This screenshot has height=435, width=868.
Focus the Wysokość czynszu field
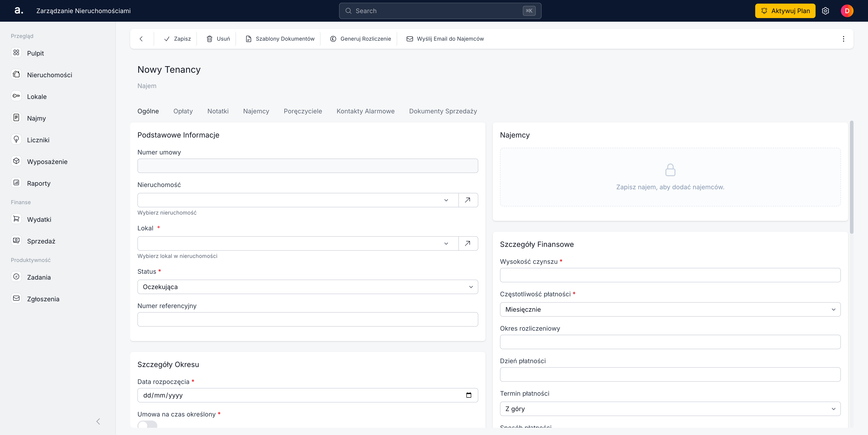point(670,275)
